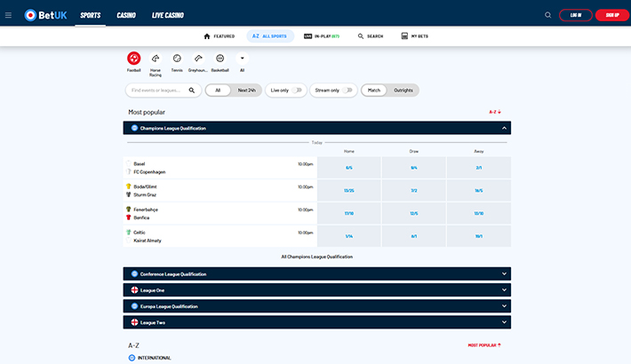631x364 pixels.
Task: Click the BetUK logo
Action: point(45,15)
